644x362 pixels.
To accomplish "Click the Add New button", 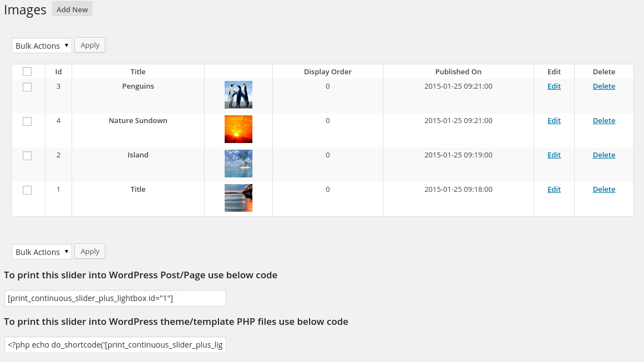I will click(x=72, y=9).
